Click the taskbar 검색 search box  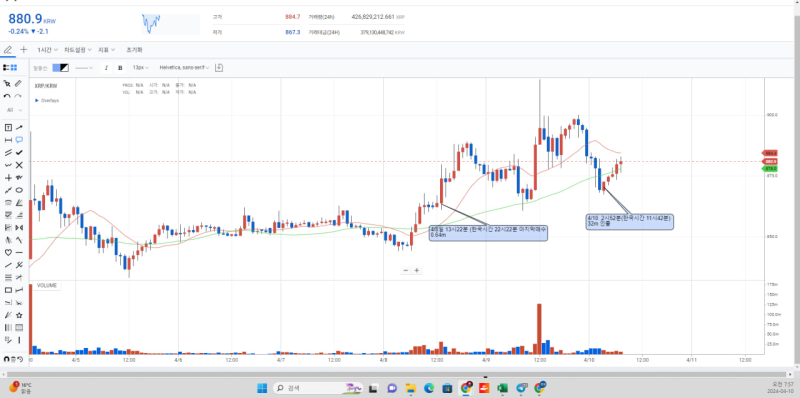pyautogui.click(x=316, y=388)
